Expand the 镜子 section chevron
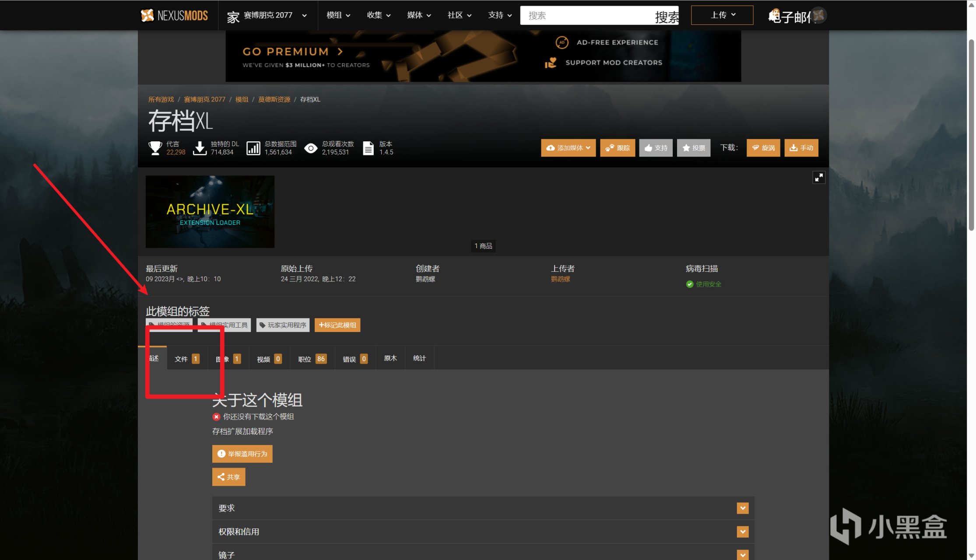This screenshot has height=560, width=976. point(743,555)
